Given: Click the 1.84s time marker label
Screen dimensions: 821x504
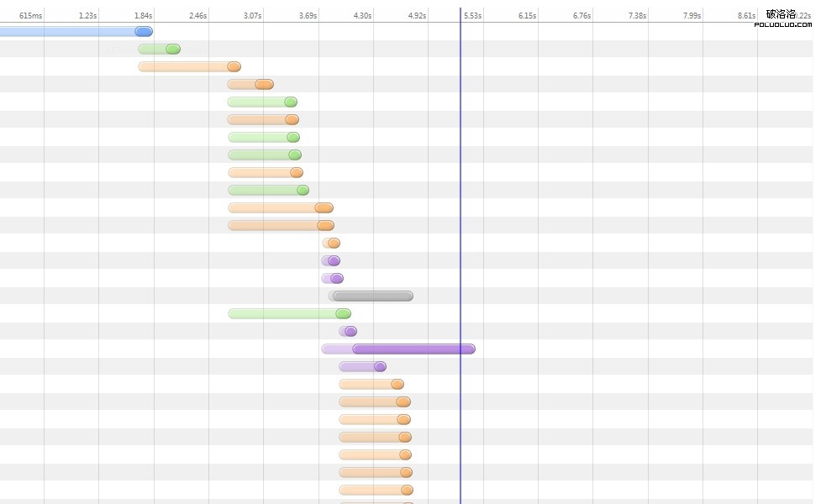Looking at the screenshot, I should 143,16.
